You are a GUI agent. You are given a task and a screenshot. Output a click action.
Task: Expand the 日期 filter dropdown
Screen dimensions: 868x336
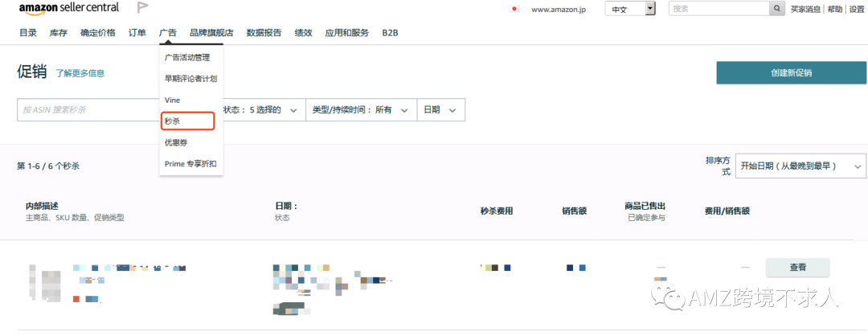pos(440,109)
